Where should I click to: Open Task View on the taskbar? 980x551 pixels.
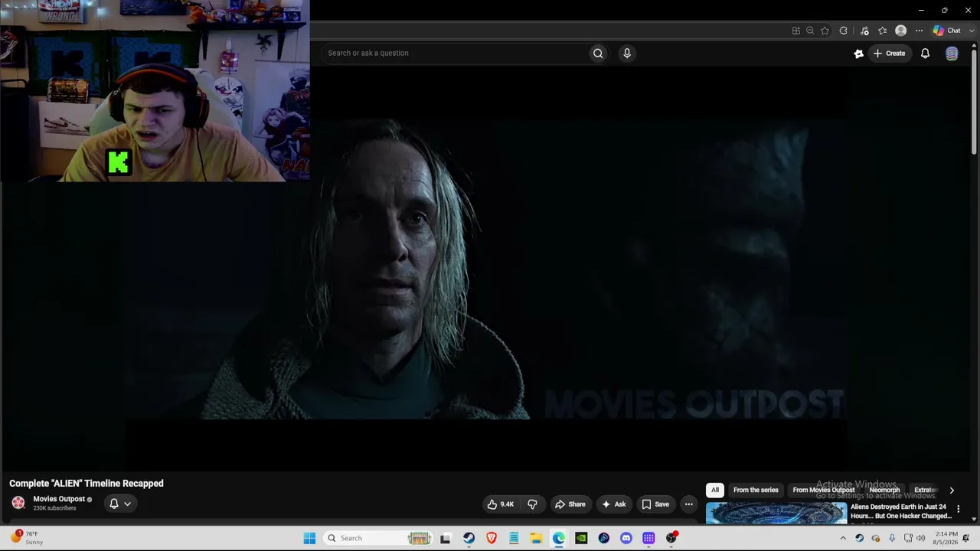(x=446, y=538)
